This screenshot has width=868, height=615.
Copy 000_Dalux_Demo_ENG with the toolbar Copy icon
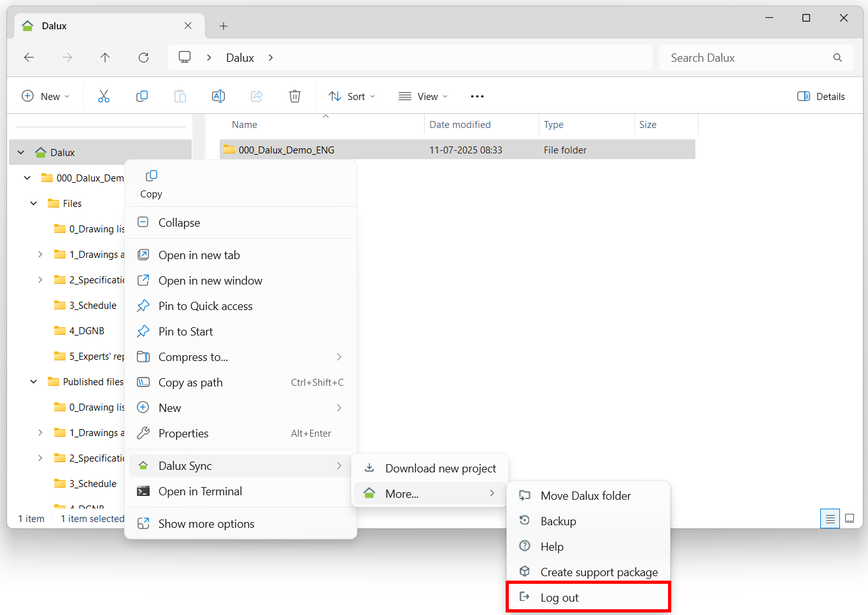pyautogui.click(x=142, y=96)
